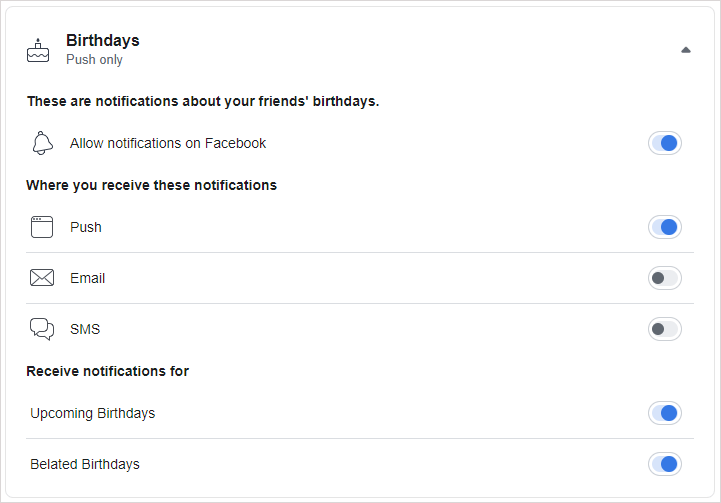Disable the Upcoming Birthdays toggle
The width and height of the screenshot is (721, 503).
pyautogui.click(x=665, y=413)
